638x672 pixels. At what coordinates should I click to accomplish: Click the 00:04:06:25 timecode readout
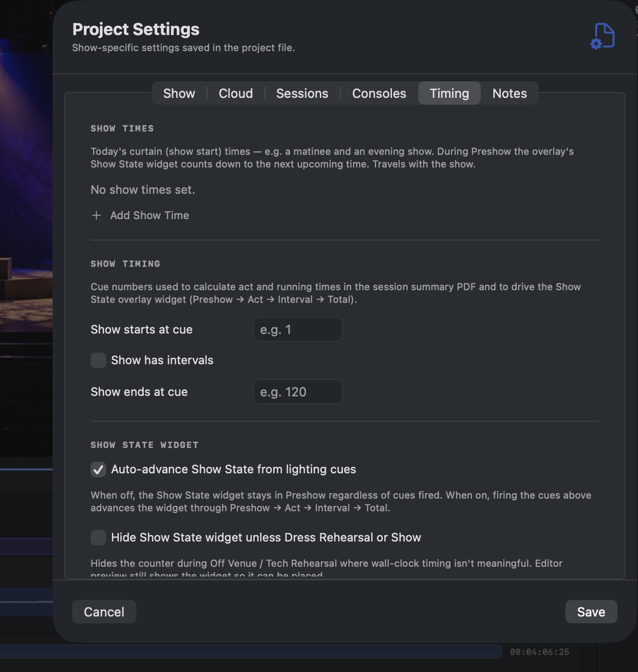tap(539, 652)
